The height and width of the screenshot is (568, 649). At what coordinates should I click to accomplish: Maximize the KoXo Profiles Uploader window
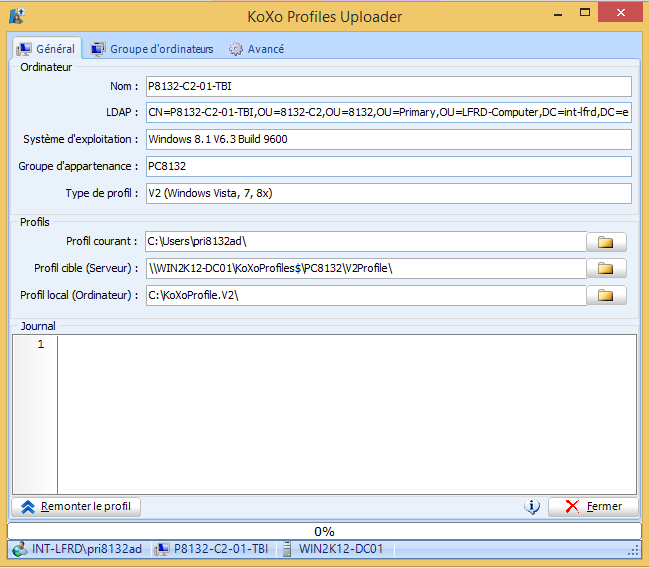click(585, 12)
